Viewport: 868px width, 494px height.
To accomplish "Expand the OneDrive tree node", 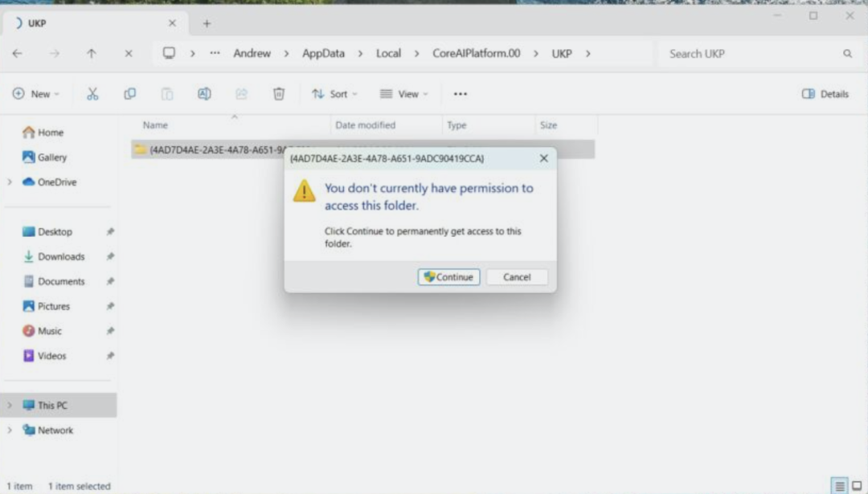I will click(x=10, y=182).
